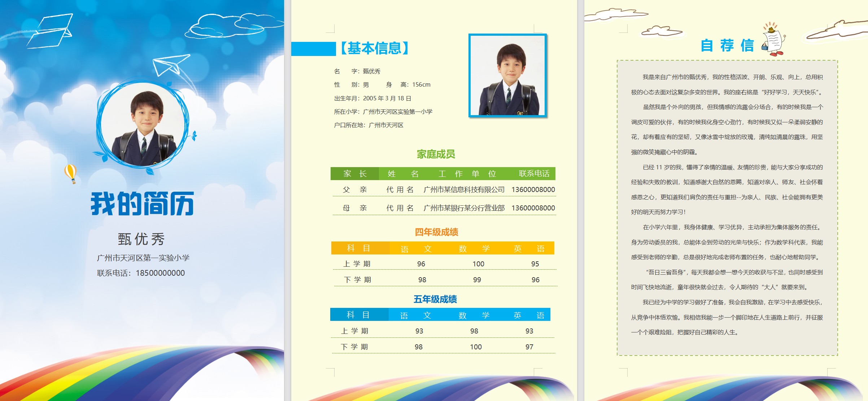Click the 我的简历 title text
Viewport: 868px width, 401px height.
pyautogui.click(x=142, y=204)
